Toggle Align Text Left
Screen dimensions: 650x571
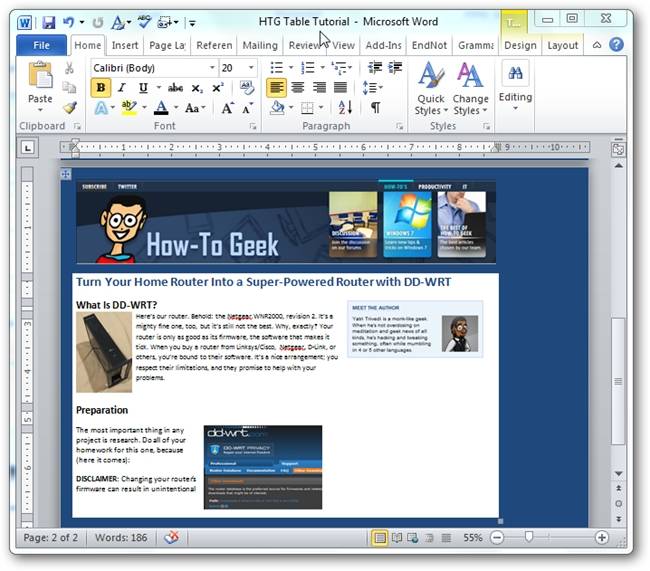click(276, 87)
